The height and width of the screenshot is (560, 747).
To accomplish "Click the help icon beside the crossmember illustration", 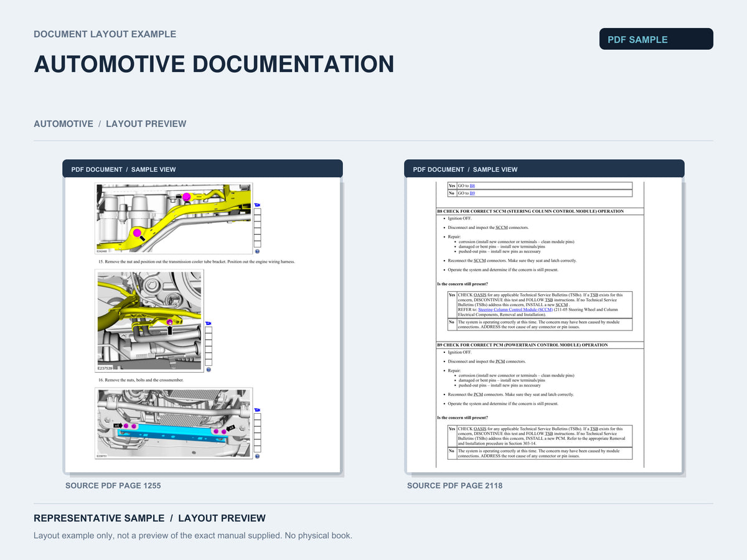I will 257,456.
